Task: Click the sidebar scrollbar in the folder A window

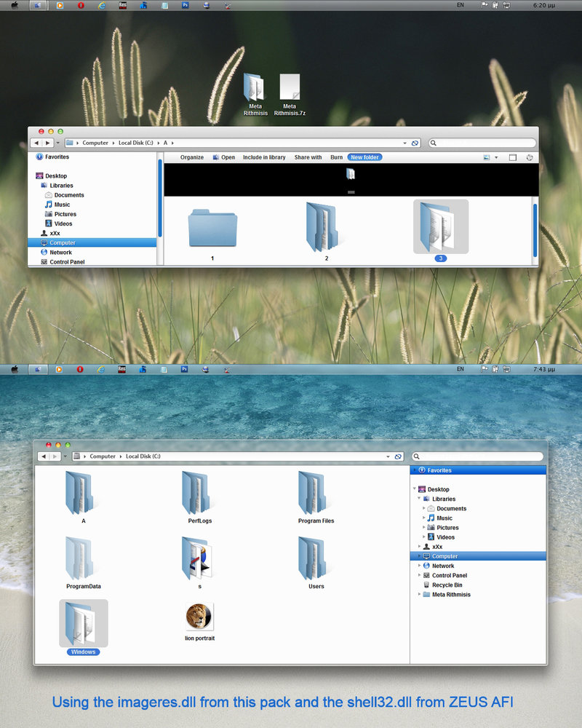Action: 160,198
